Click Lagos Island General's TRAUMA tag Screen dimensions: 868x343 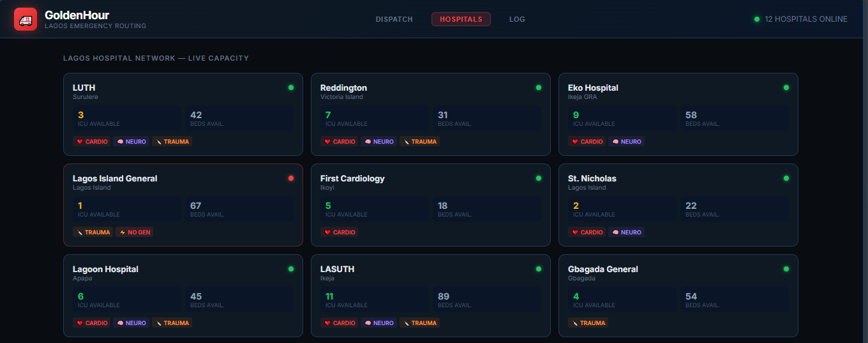[93, 232]
